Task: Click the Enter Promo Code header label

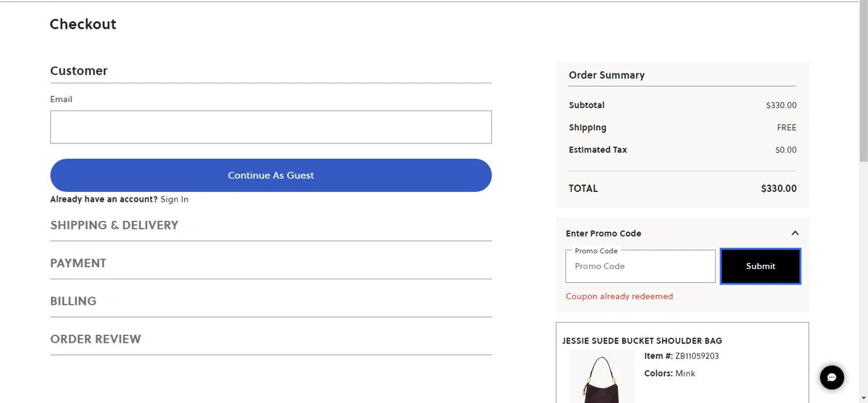Action: click(604, 234)
